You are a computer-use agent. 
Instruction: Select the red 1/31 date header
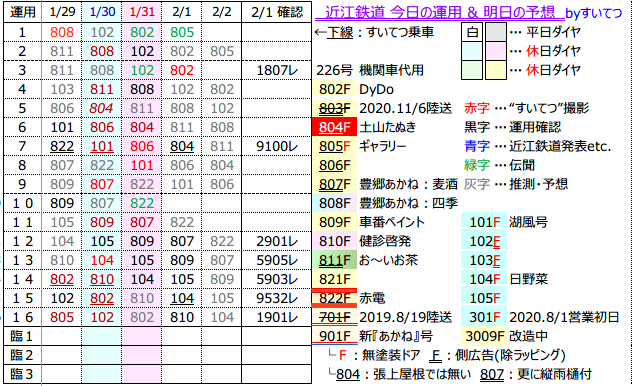[x=142, y=12]
